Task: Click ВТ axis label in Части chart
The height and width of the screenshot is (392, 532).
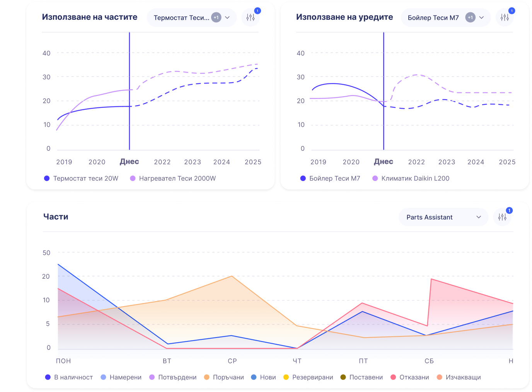Action: 167,361
